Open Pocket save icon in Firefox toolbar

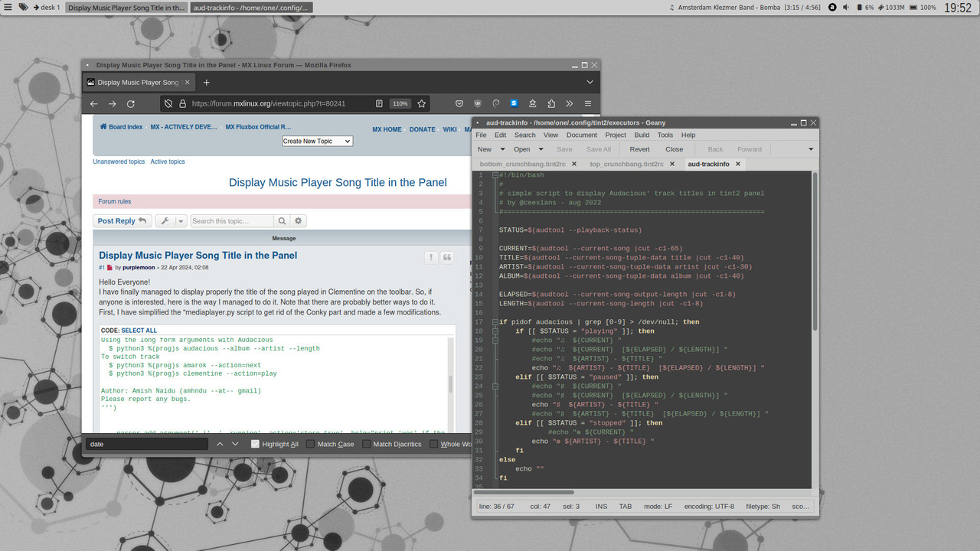click(x=459, y=103)
